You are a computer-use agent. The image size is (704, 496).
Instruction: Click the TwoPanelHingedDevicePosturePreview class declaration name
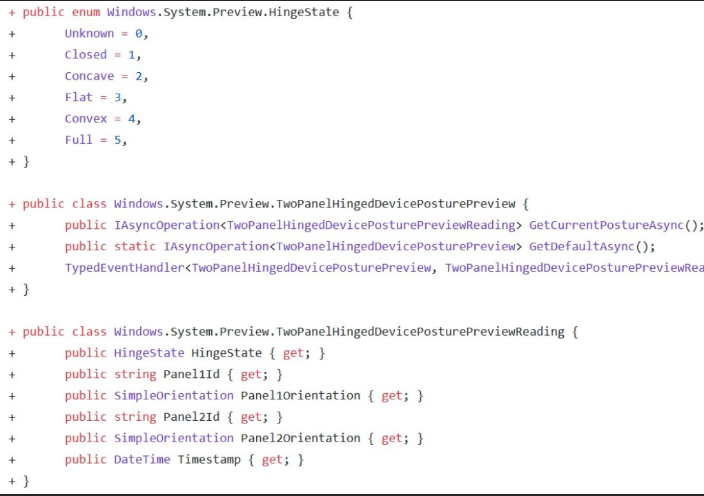(x=314, y=204)
